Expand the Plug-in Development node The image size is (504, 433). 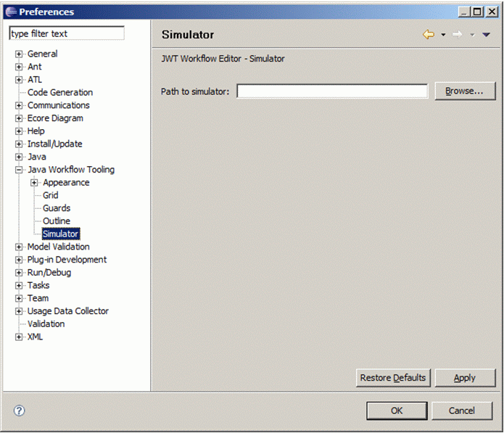19,260
